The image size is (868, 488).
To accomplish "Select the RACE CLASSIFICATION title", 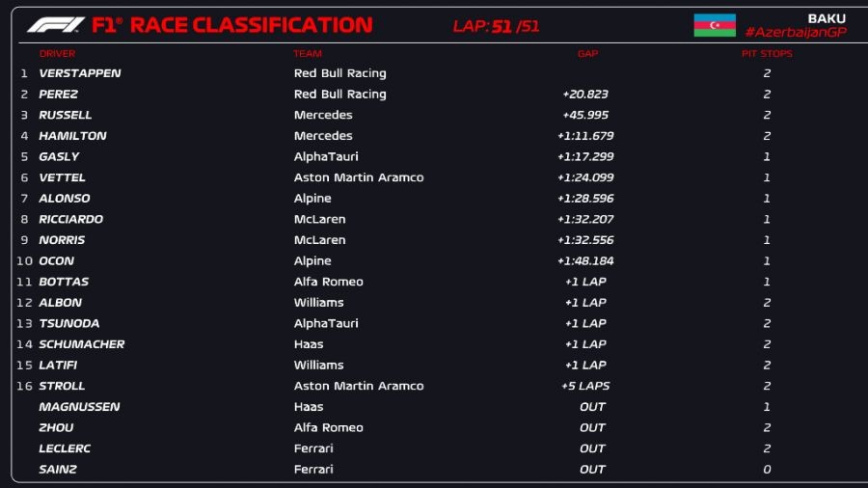I will pyautogui.click(x=251, y=25).
